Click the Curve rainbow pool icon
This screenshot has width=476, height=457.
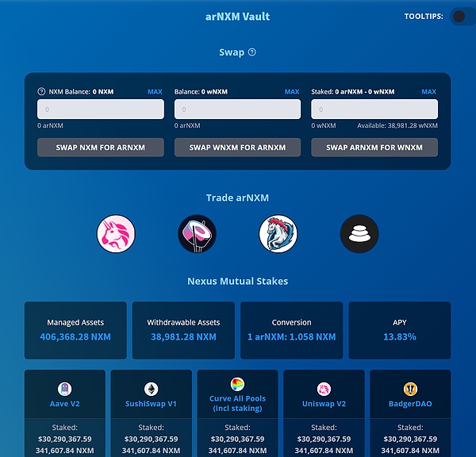tap(237, 384)
